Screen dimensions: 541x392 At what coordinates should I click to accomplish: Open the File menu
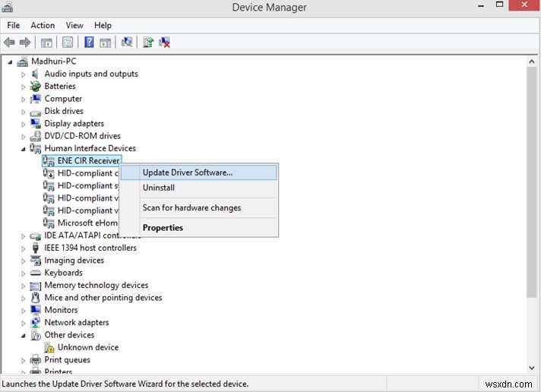point(14,25)
